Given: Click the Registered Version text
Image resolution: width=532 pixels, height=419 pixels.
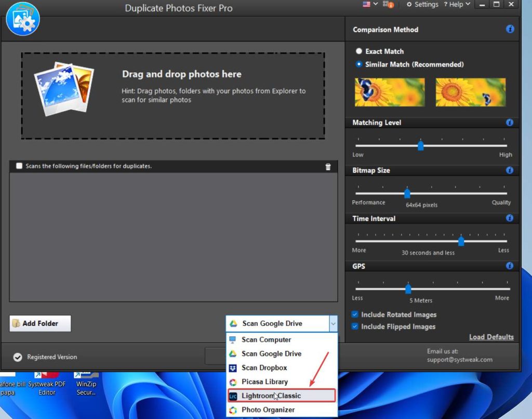Looking at the screenshot, I should point(52,357).
